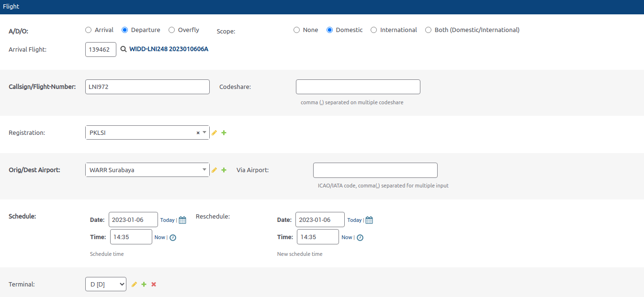Viewport: 644px width, 297px height.
Task: Click the Now link for Reschedule time
Action: point(347,237)
